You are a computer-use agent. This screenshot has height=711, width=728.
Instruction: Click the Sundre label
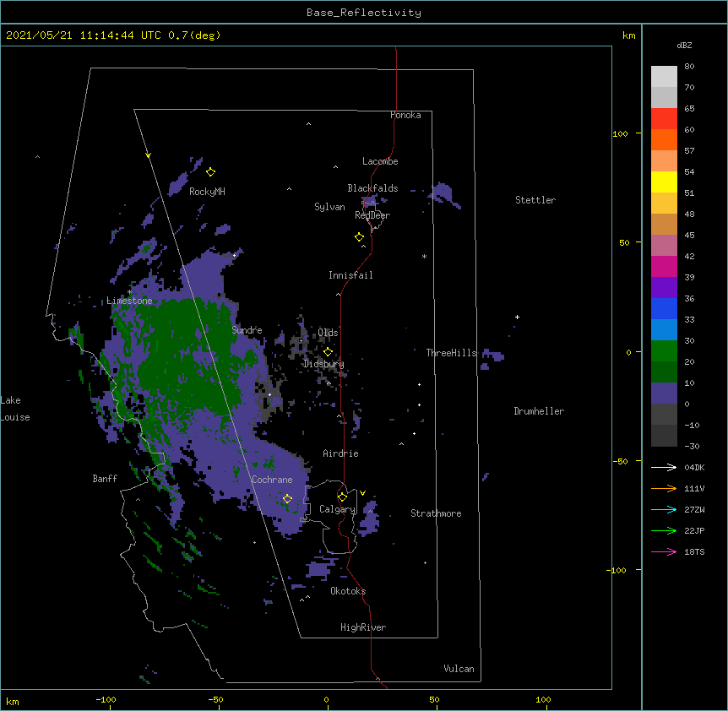click(x=247, y=330)
